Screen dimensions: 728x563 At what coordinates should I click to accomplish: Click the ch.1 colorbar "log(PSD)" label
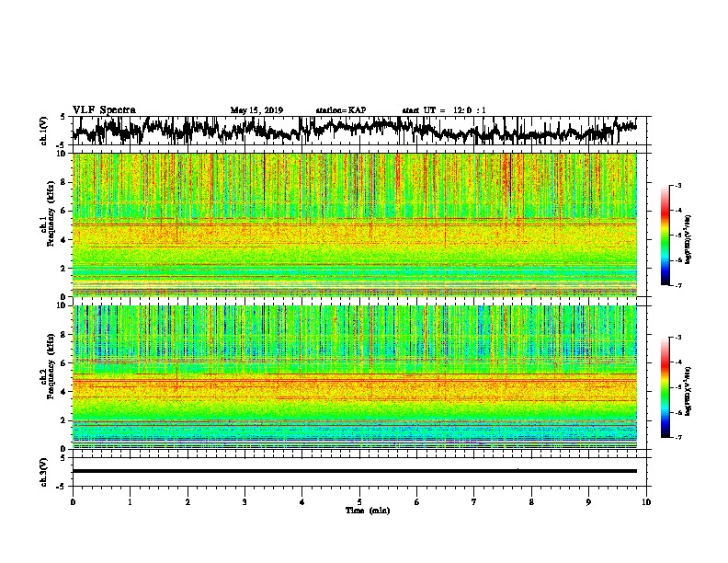pyautogui.click(x=688, y=239)
